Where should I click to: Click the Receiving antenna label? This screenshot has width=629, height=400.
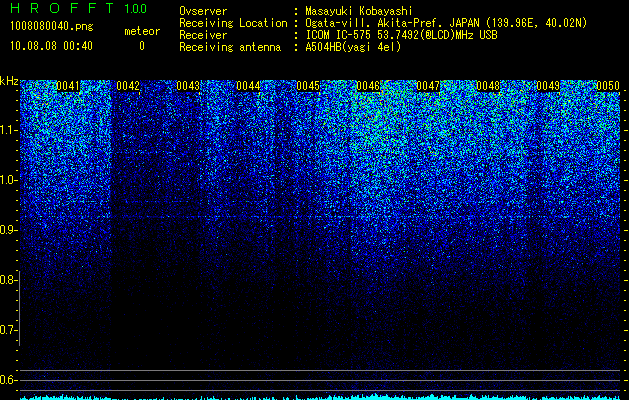click(230, 47)
